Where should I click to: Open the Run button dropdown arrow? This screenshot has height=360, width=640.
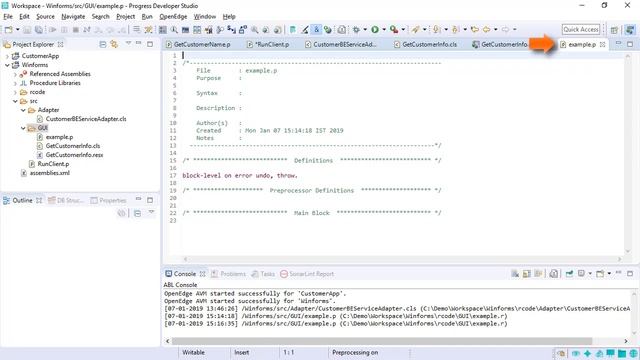tap(384, 29)
